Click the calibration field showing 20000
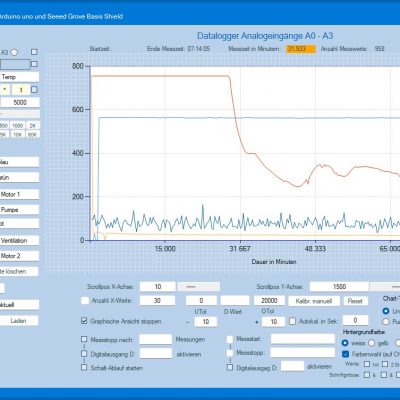 click(269, 301)
